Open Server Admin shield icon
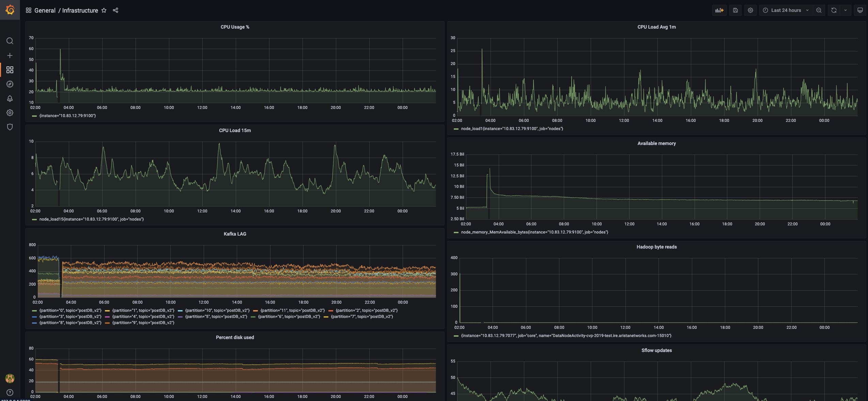The width and height of the screenshot is (868, 401). pos(10,127)
